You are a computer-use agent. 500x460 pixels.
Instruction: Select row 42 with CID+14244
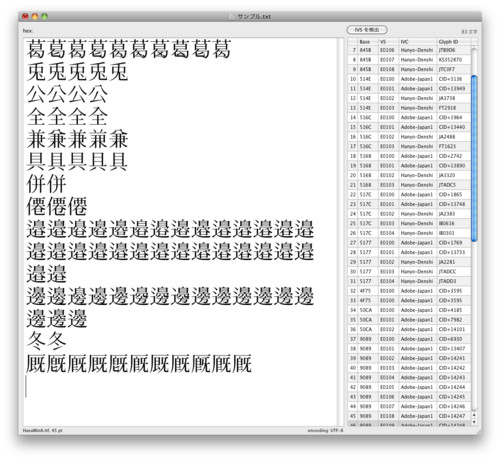click(409, 387)
